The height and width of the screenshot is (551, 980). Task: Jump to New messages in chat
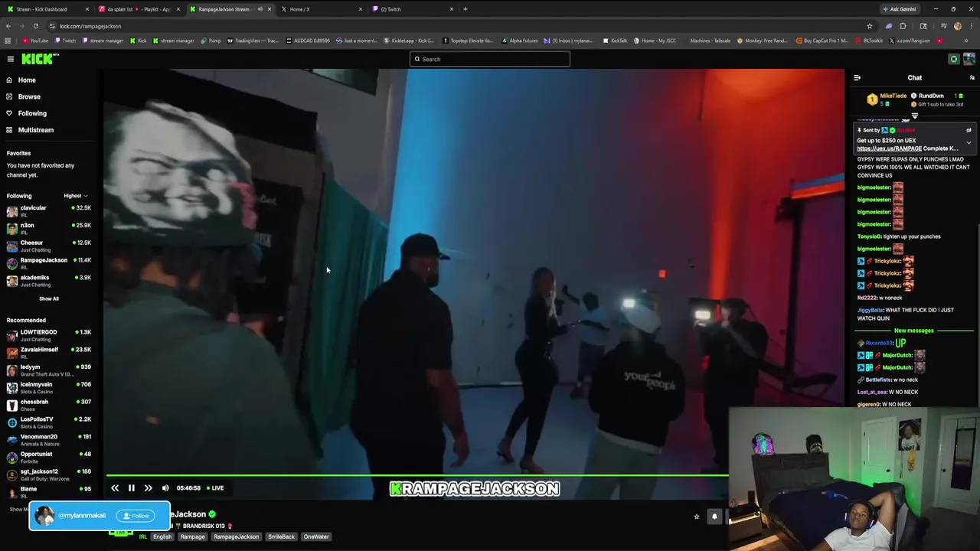point(914,331)
